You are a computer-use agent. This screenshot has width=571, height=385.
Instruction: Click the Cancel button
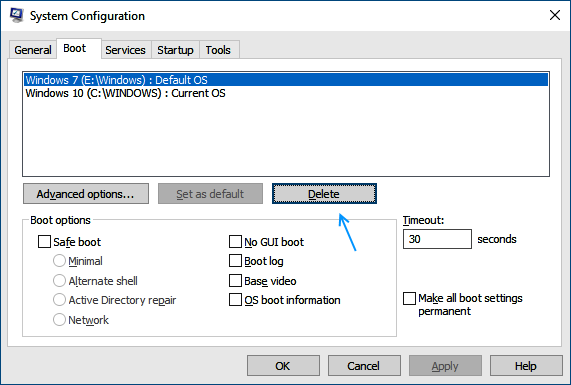[364, 366]
